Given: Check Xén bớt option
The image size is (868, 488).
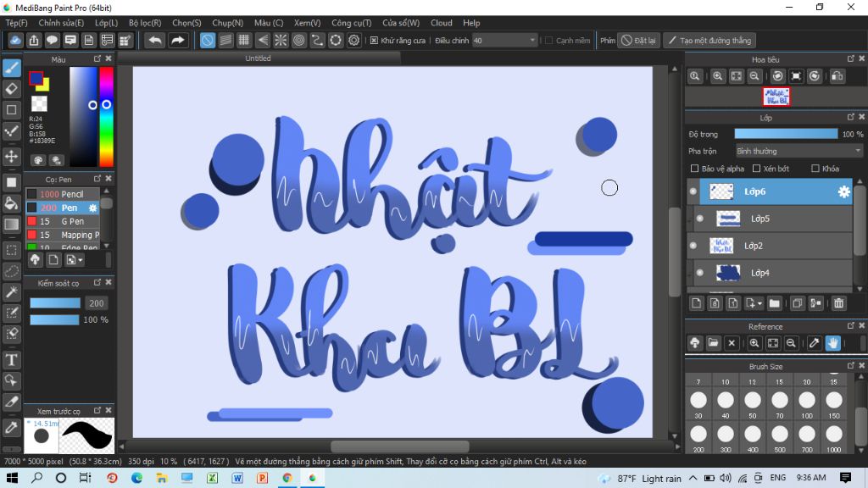Looking at the screenshot, I should point(756,169).
